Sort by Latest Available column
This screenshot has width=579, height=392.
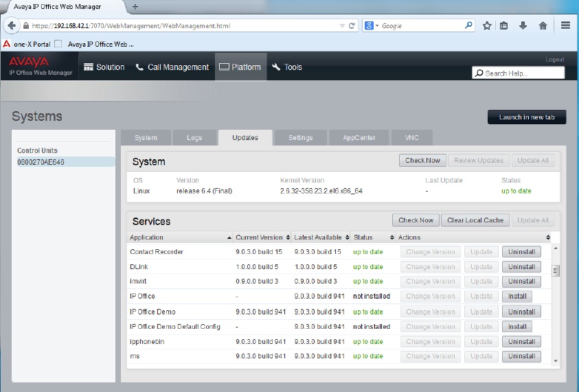321,238
